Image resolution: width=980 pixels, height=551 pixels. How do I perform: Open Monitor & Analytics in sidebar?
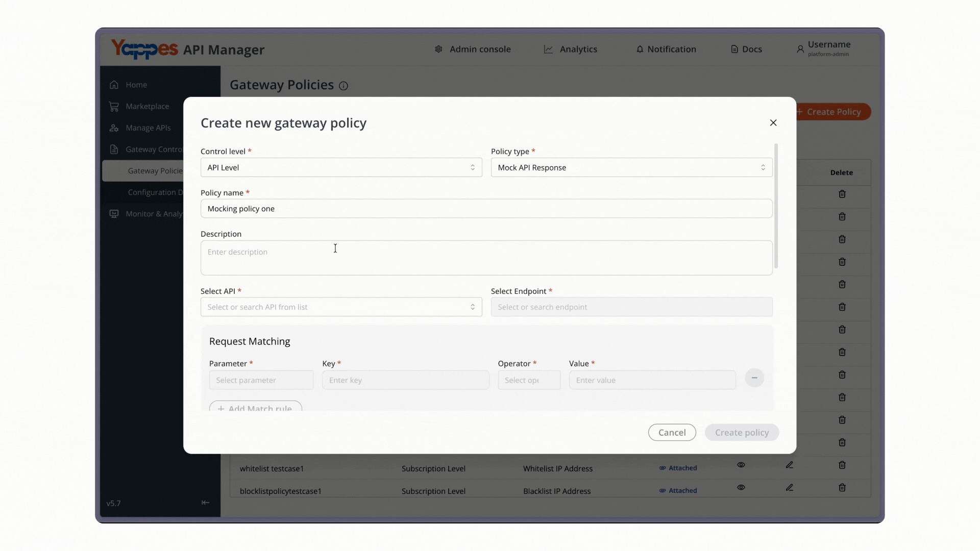[x=145, y=214]
